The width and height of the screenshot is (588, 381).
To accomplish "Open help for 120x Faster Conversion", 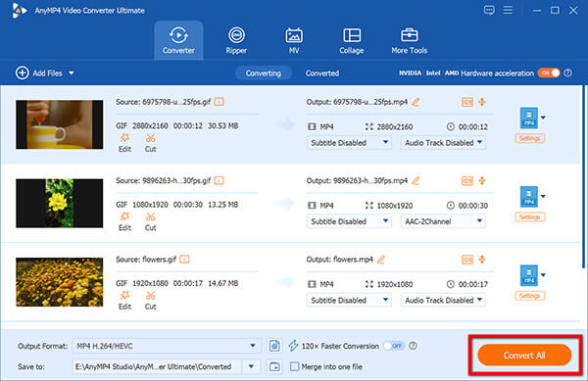I will [x=413, y=346].
